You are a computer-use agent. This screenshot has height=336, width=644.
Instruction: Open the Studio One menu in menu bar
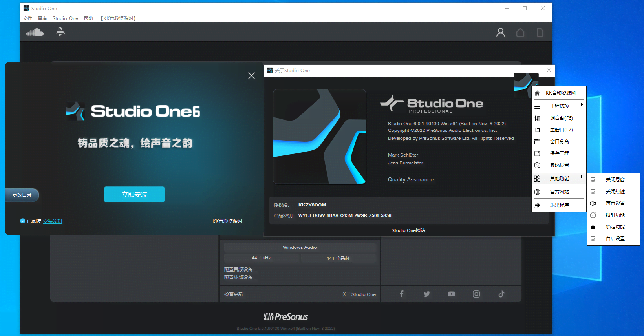tap(65, 18)
